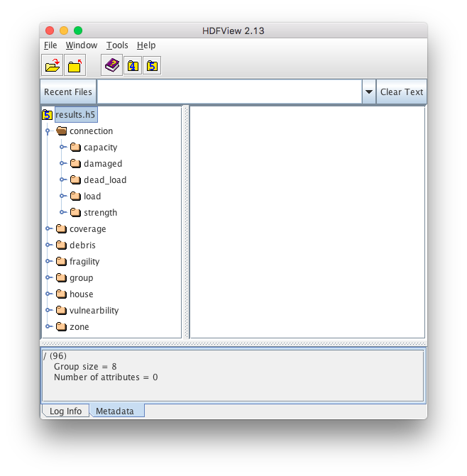Expand the dead_load tree node

(x=62, y=180)
